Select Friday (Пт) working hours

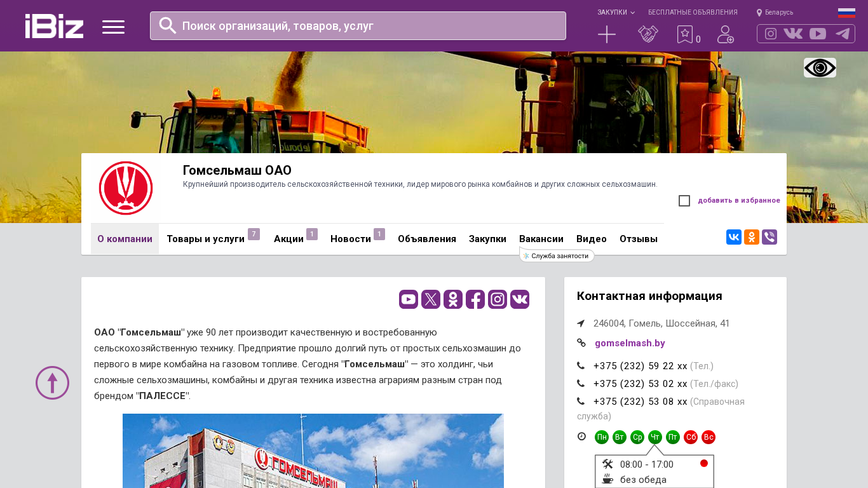coord(673,437)
